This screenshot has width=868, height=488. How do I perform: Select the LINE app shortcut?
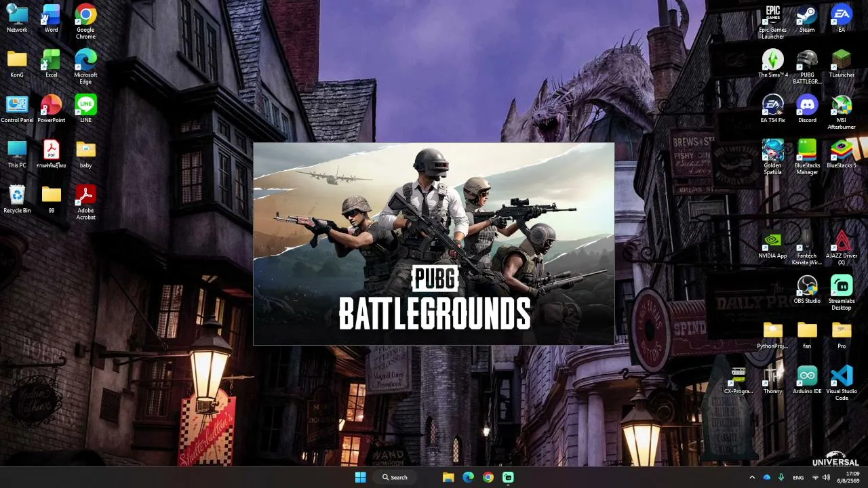coord(85,109)
